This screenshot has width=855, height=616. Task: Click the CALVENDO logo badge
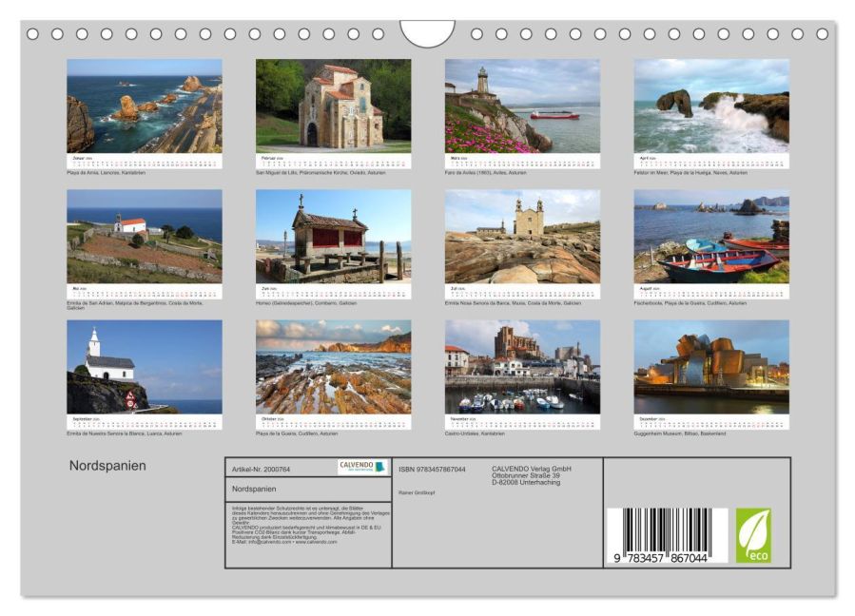tap(362, 467)
